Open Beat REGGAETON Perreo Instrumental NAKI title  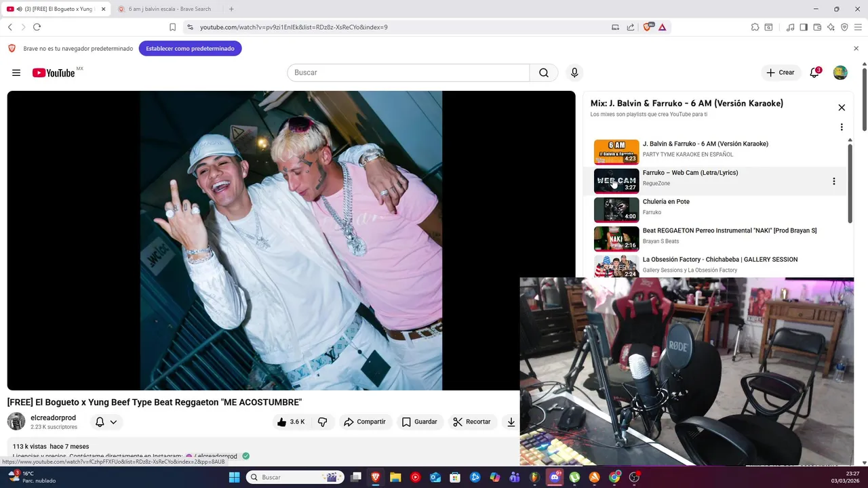[730, 230]
